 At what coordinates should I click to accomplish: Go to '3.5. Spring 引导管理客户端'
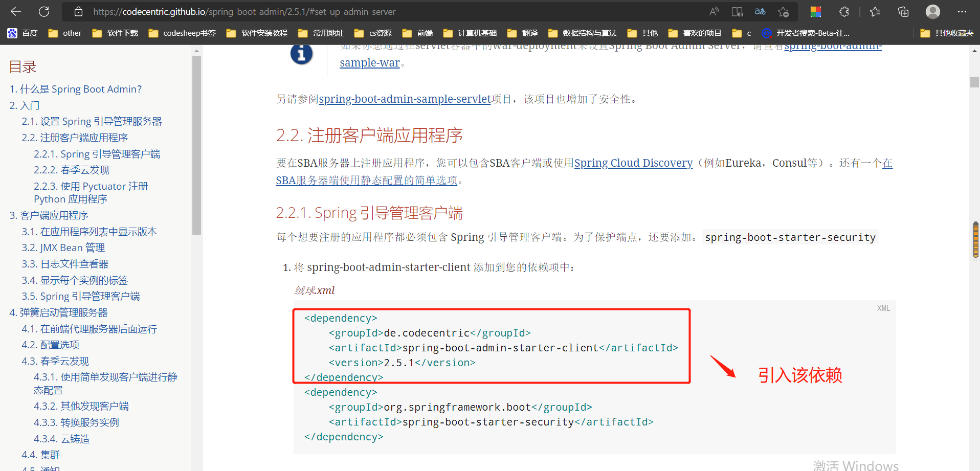(81, 296)
